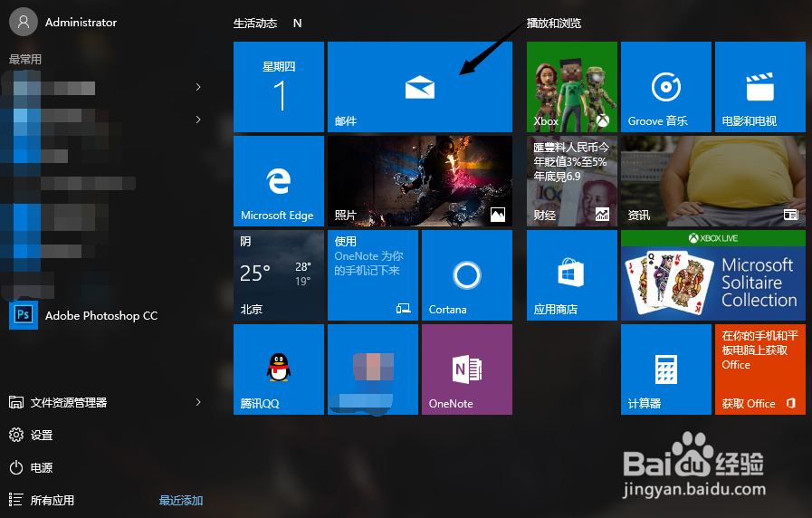Open the 资讯 news tile

[713, 181]
